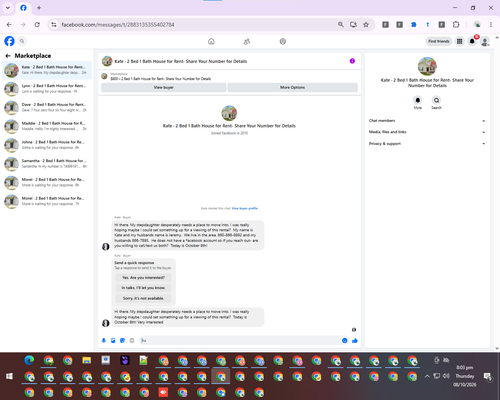
Task: Go back using the Marketplace arrow
Action: coord(8,56)
